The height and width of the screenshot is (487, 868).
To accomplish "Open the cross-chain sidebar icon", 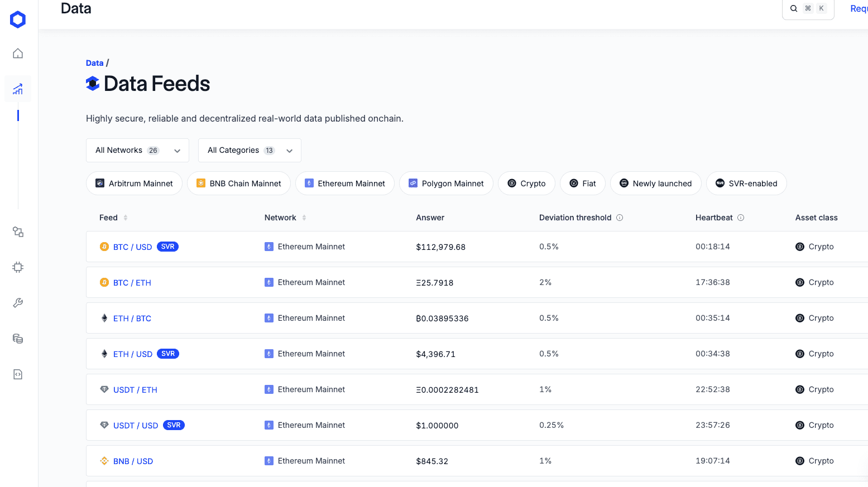I will coord(18,232).
